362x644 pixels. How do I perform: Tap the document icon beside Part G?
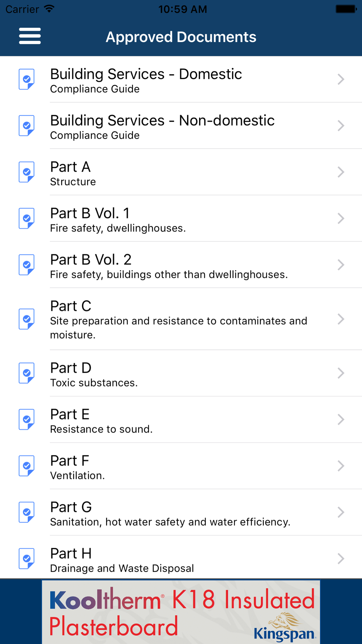coord(27,512)
